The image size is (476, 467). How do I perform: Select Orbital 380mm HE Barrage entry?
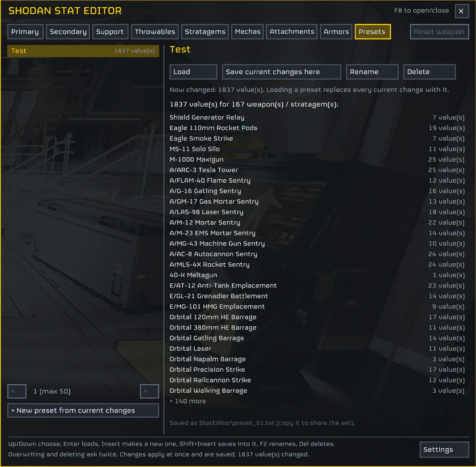317,328
